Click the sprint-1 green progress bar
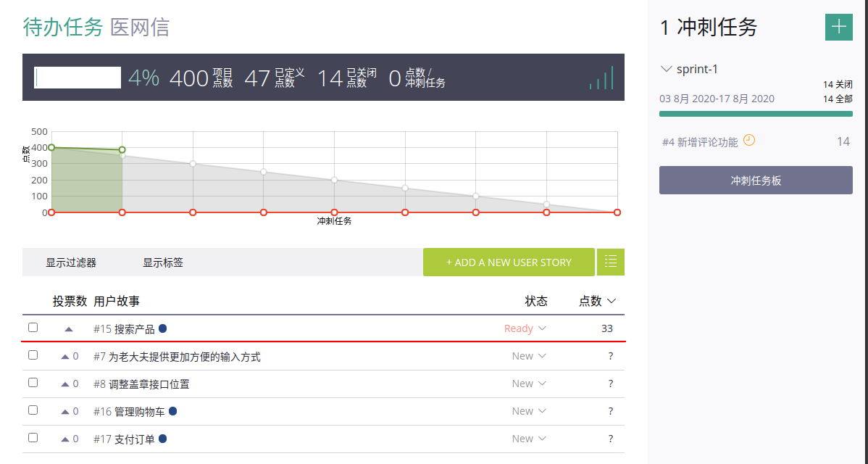This screenshot has width=868, height=464. (x=756, y=114)
